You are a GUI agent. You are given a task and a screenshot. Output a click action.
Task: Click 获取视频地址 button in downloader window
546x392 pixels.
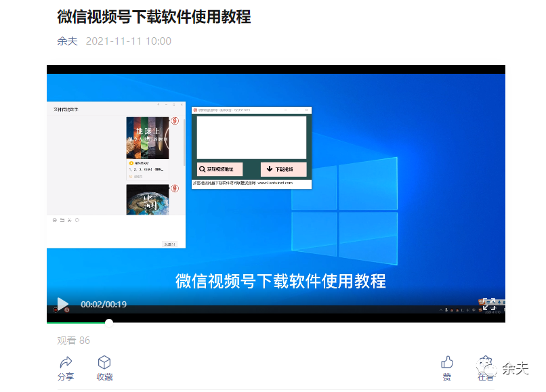click(219, 169)
